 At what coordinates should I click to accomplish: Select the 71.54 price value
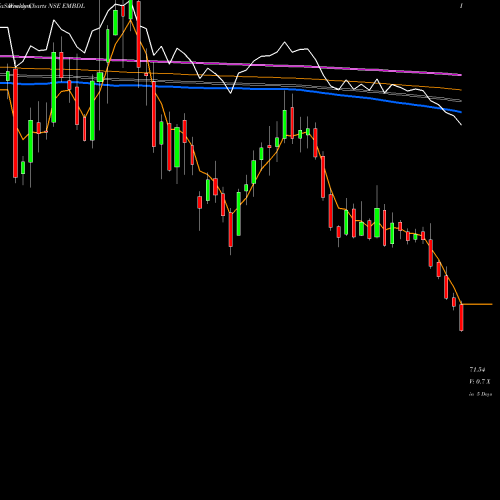point(477,370)
